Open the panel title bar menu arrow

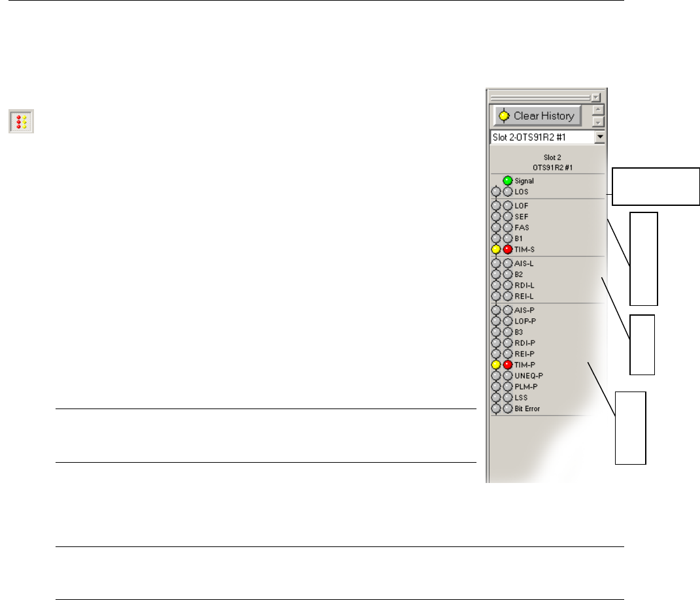[x=596, y=97]
